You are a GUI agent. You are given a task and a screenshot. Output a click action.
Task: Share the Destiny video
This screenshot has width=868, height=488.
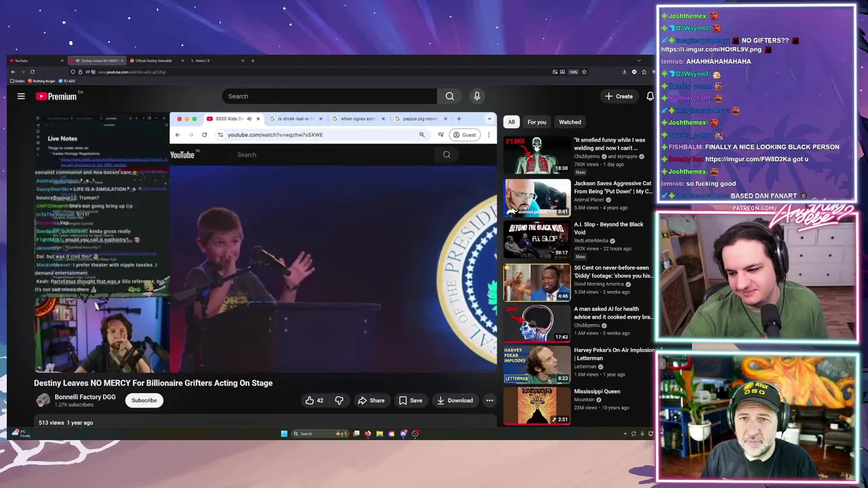pos(371,401)
